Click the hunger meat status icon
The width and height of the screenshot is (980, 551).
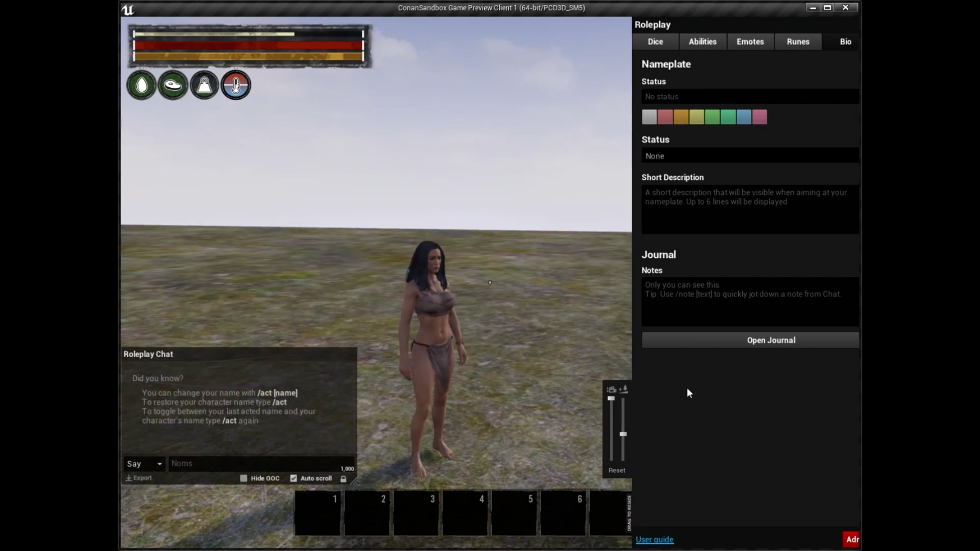(x=173, y=85)
